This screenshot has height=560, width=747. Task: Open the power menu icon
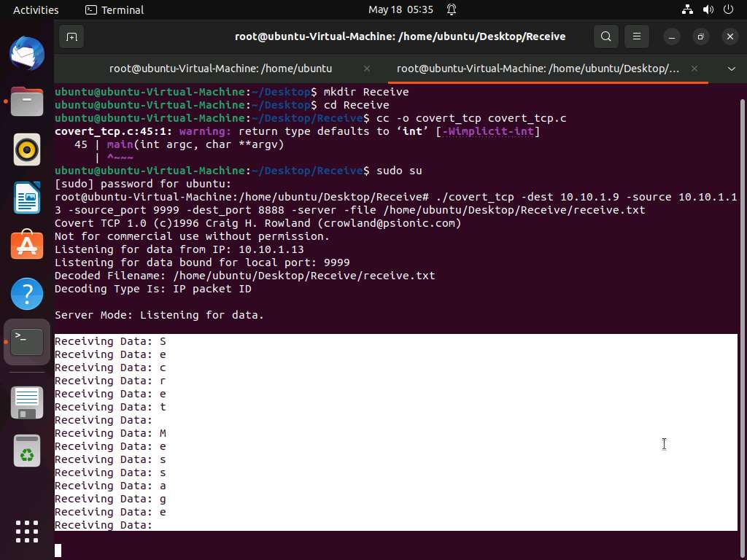click(728, 9)
